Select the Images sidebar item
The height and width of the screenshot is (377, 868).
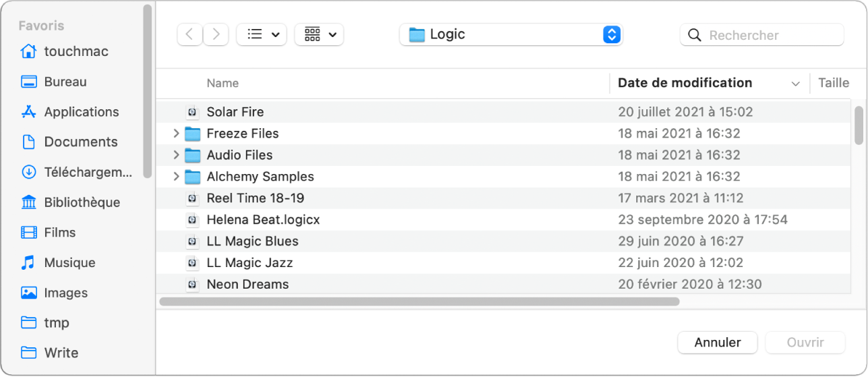click(65, 293)
